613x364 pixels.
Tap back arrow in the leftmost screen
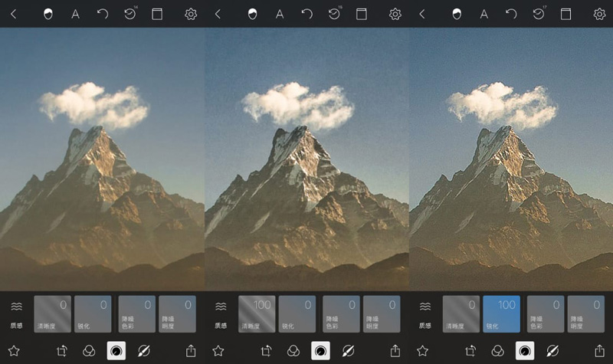click(x=13, y=14)
